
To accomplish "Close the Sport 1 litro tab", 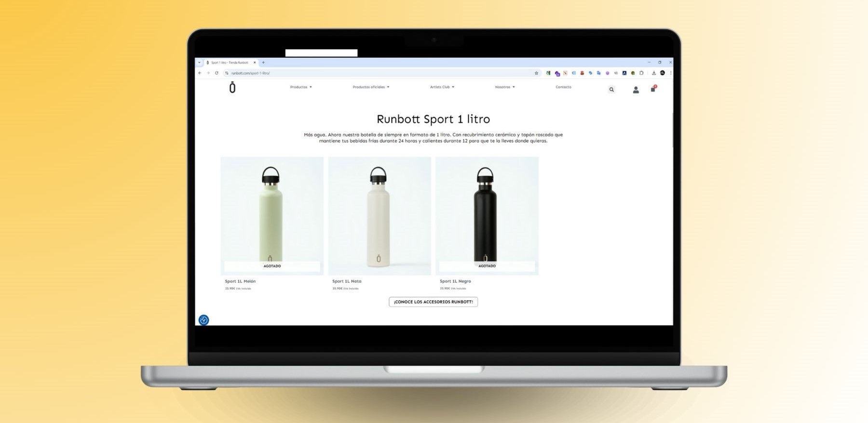I will [255, 63].
